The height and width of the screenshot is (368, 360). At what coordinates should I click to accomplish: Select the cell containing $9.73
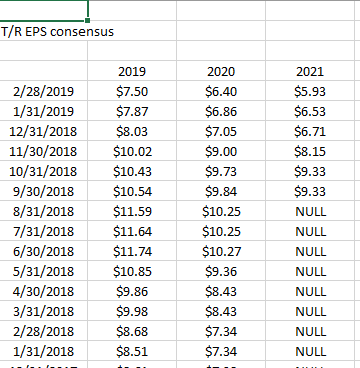coord(221,171)
